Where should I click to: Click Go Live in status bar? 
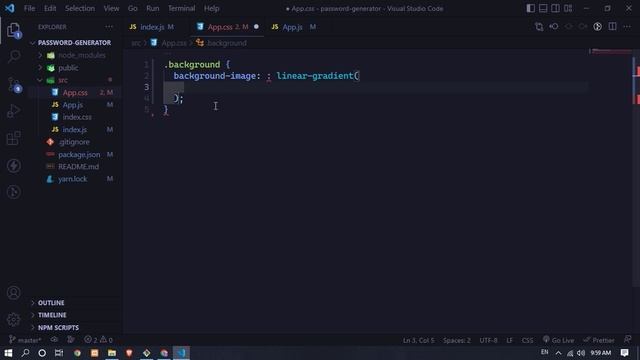[x=558, y=340]
